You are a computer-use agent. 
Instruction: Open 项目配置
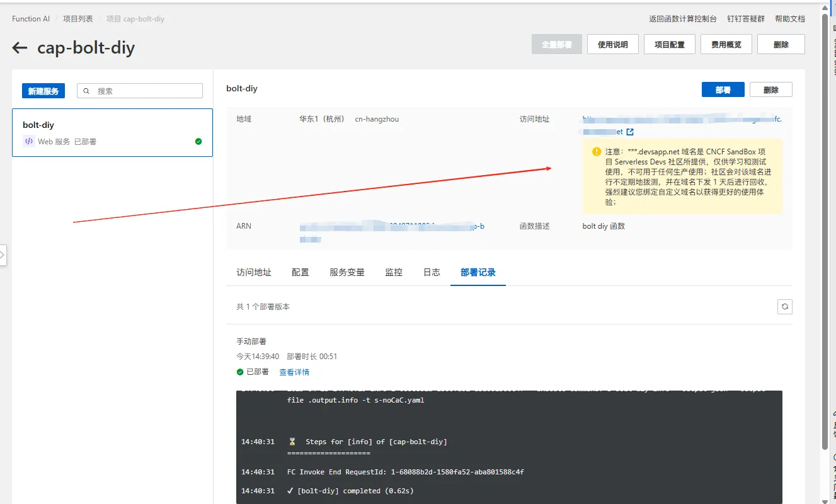(670, 45)
